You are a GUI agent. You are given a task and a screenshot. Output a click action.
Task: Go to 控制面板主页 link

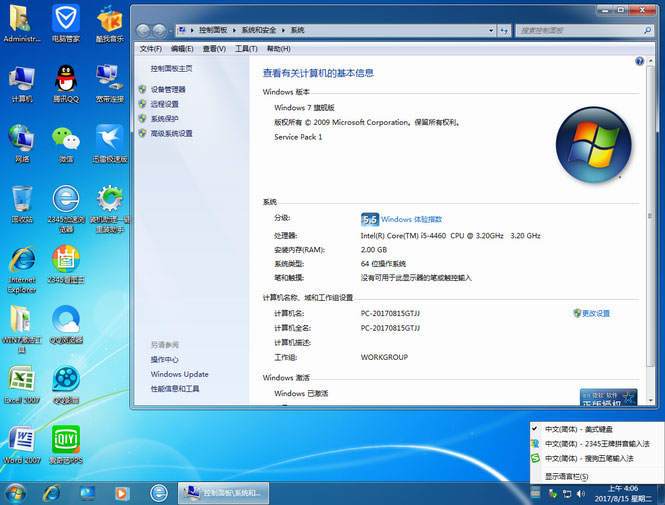click(171, 69)
